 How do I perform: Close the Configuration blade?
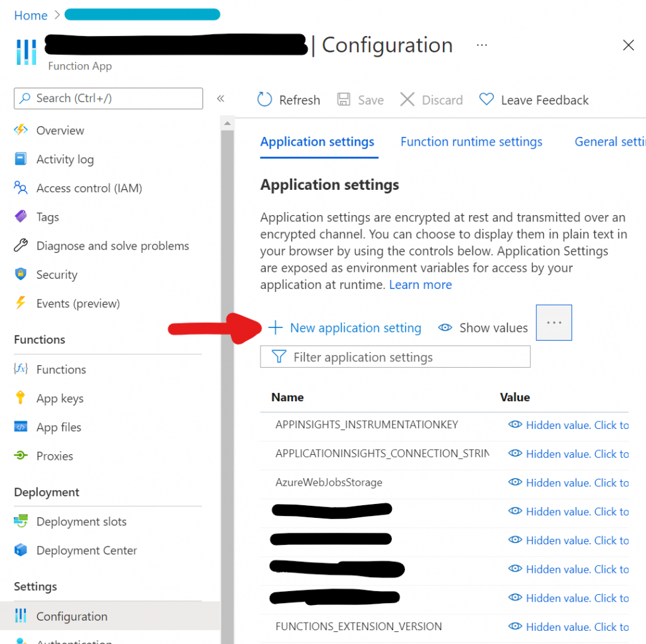pos(628,45)
